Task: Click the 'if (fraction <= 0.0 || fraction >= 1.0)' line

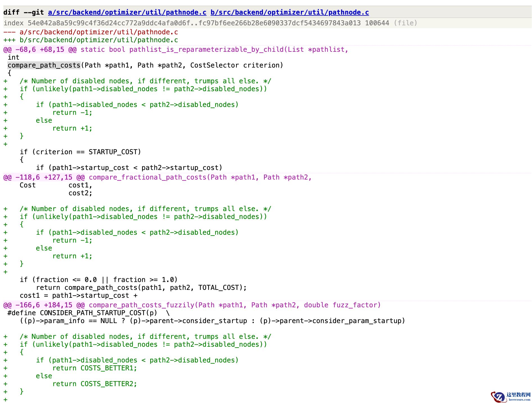Action: pos(99,280)
